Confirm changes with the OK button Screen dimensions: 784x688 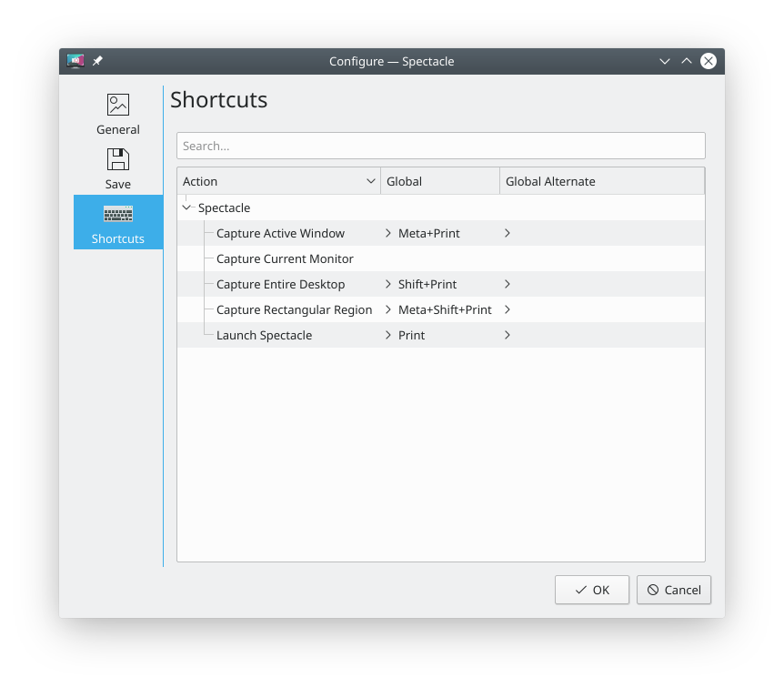[x=592, y=590]
